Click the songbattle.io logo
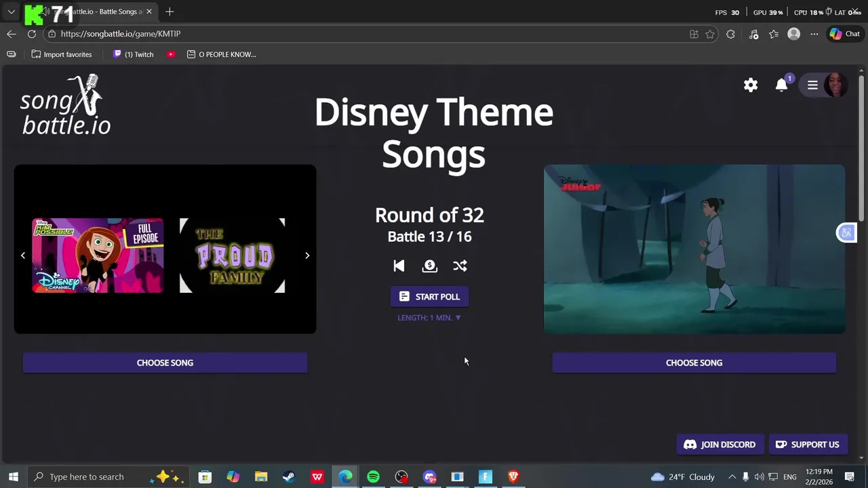The image size is (868, 488). click(x=66, y=105)
